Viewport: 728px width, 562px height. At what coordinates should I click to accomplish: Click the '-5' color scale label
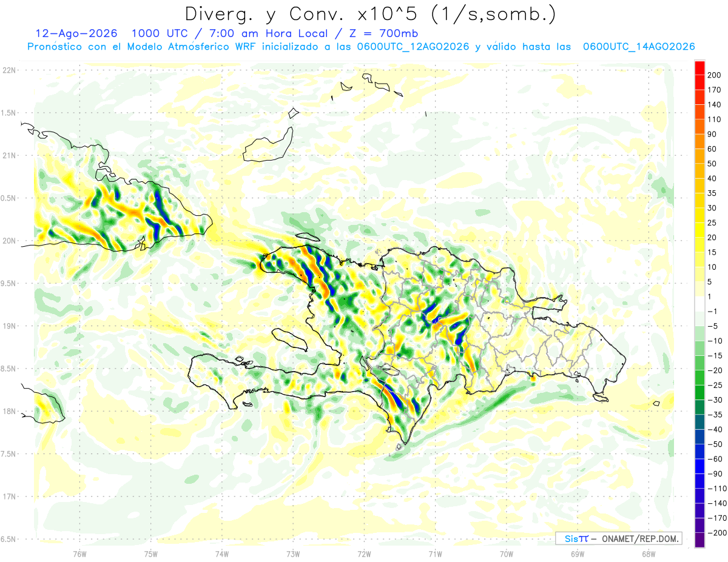coord(712,326)
